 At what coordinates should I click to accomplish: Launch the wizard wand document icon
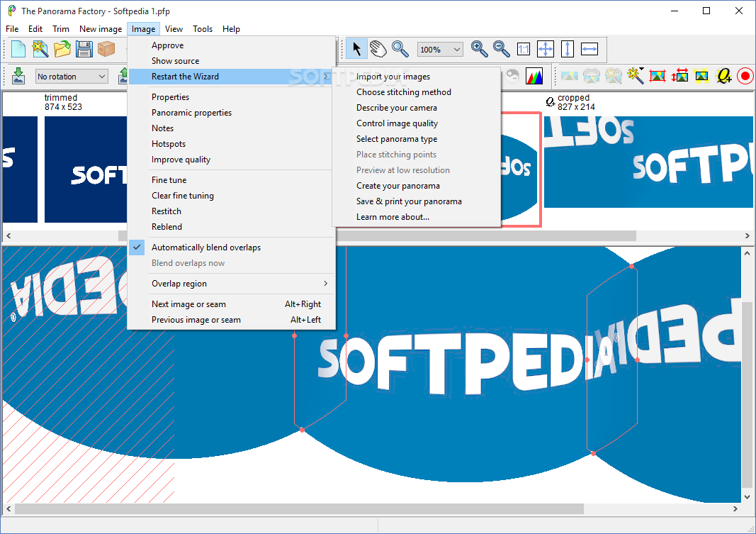point(40,49)
